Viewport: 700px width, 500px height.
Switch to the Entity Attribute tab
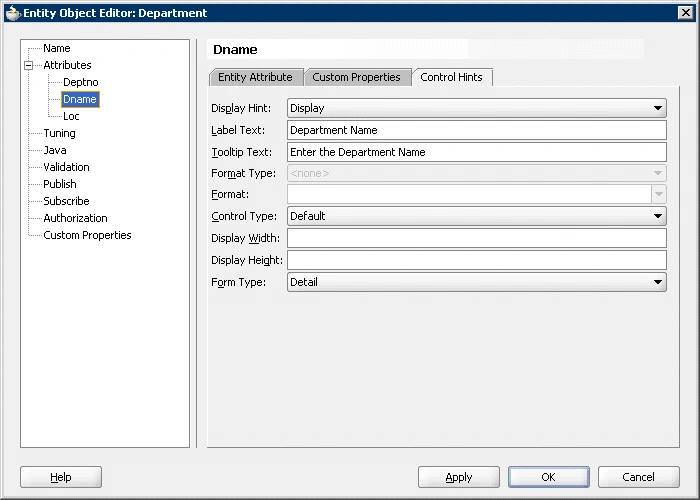pyautogui.click(x=256, y=77)
